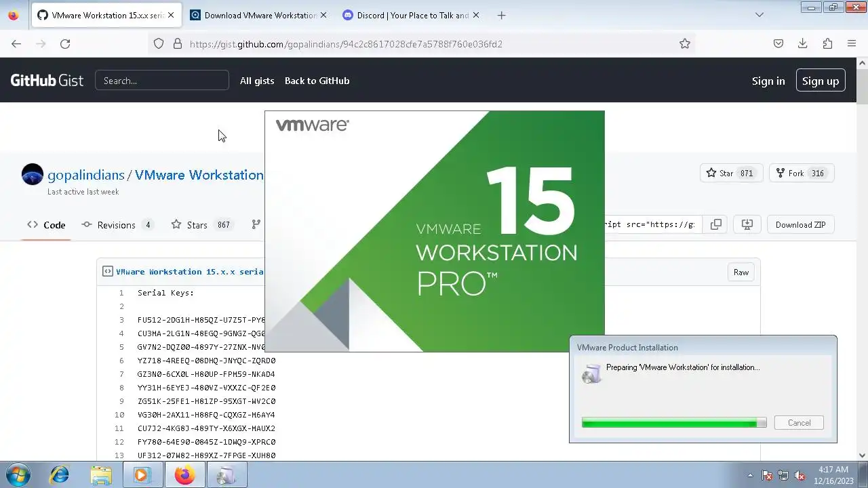The height and width of the screenshot is (488, 868).
Task: Click the 316 fork count
Action: click(818, 174)
